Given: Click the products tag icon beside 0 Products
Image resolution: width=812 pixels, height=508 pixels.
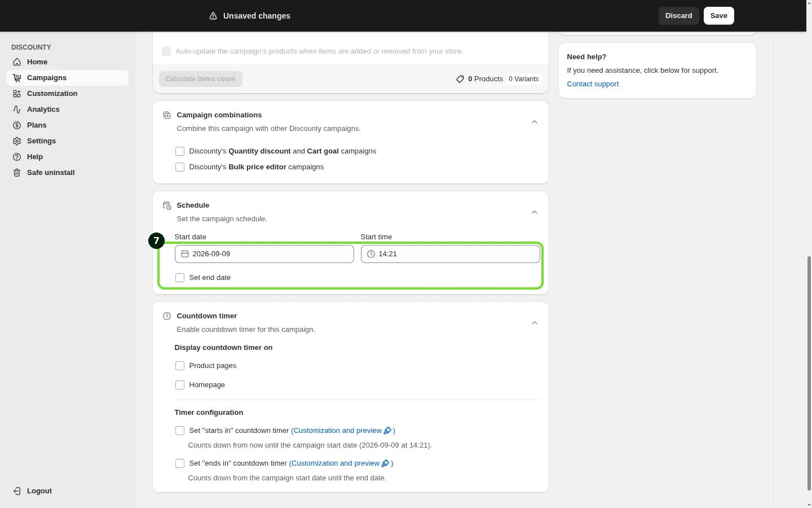Looking at the screenshot, I should tap(460, 79).
